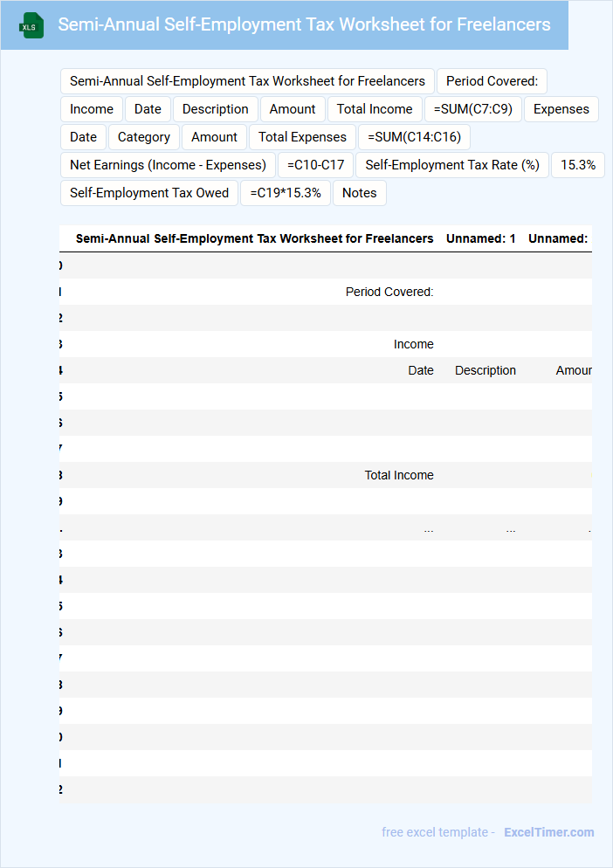Click the 'Unnamed: 1' column header

pyautogui.click(x=480, y=238)
